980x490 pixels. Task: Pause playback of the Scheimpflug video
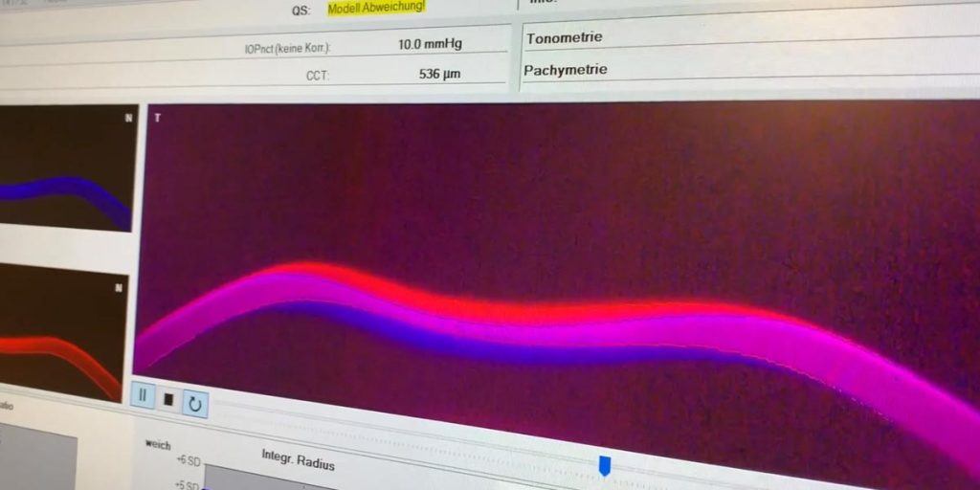pyautogui.click(x=143, y=395)
